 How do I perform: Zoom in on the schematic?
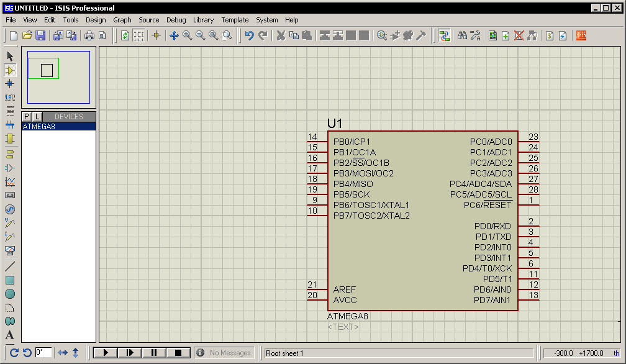(188, 35)
